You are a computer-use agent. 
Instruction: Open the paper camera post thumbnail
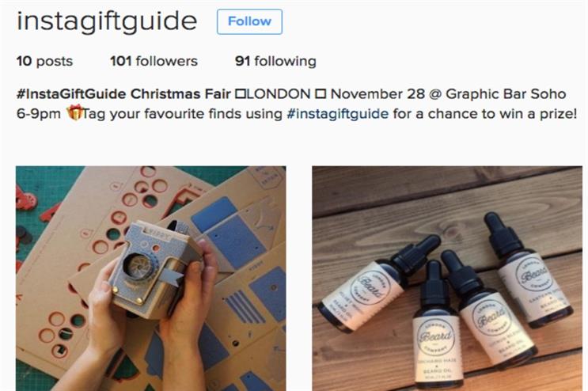click(x=150, y=279)
